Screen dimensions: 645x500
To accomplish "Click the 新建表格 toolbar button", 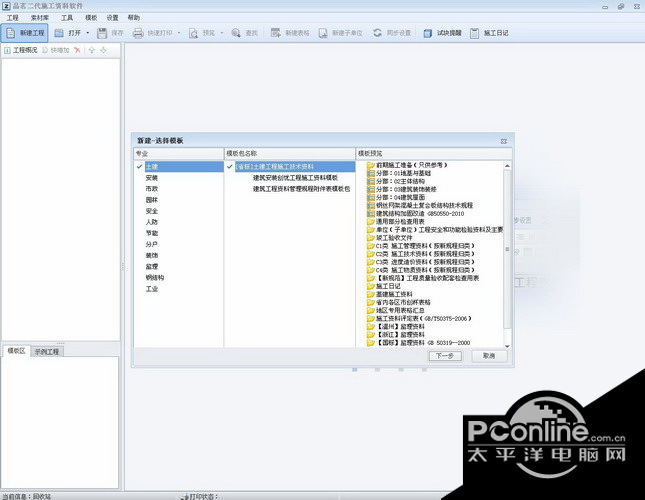I will (290, 33).
